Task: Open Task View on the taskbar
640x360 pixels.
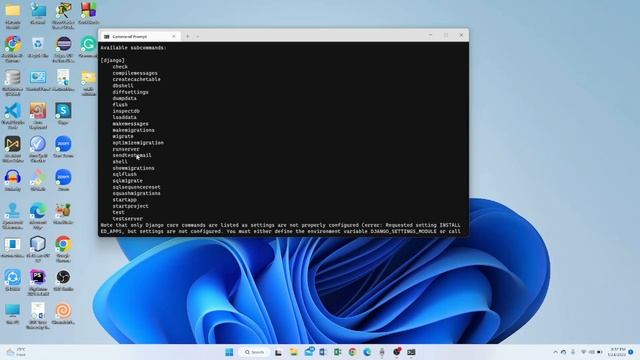Action: [x=278, y=352]
